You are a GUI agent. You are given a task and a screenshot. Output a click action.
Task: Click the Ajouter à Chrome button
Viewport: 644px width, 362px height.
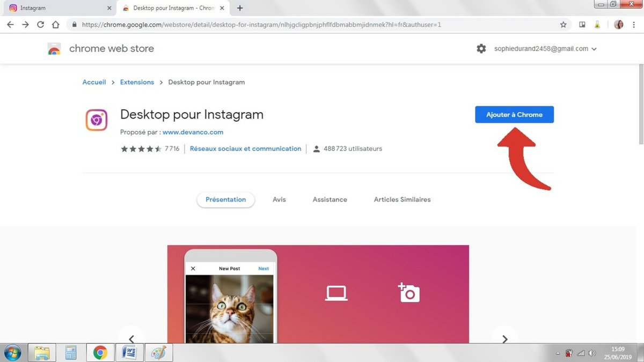(514, 114)
